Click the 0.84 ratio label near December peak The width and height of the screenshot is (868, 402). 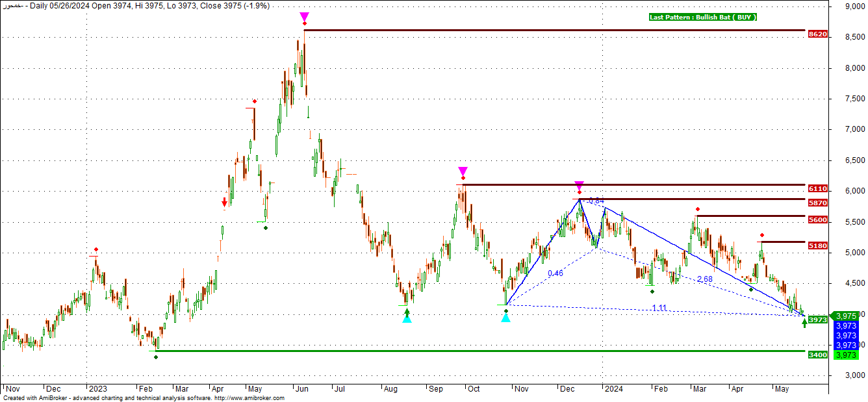(596, 201)
